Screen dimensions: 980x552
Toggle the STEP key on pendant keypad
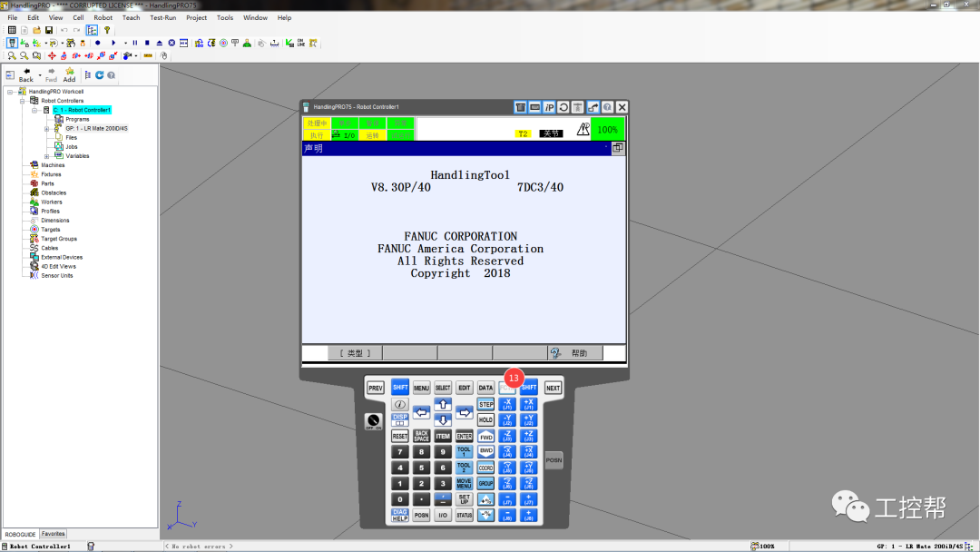coord(485,404)
